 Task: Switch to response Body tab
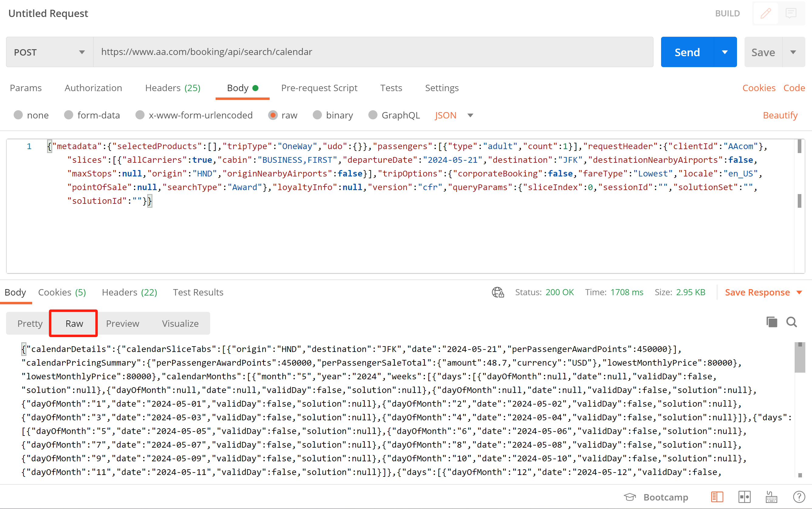[15, 292]
